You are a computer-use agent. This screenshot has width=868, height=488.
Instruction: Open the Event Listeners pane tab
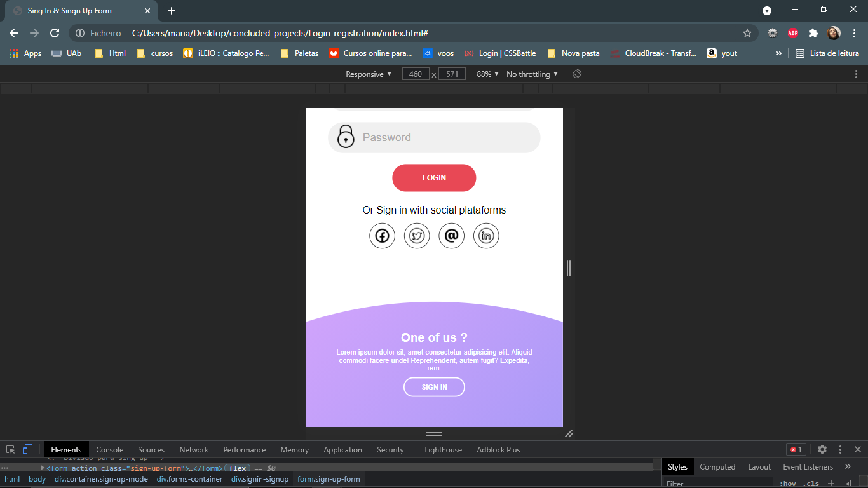[808, 466]
